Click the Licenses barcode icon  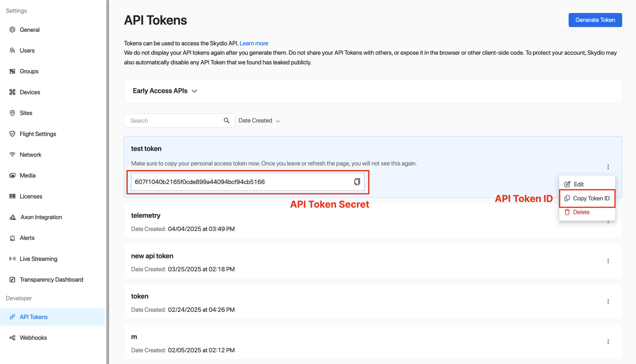[12, 196]
